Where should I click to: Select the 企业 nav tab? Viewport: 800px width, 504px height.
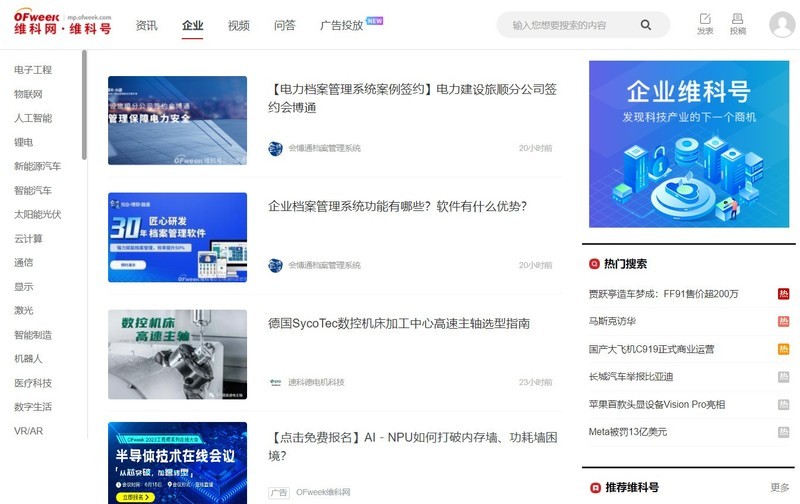193,25
